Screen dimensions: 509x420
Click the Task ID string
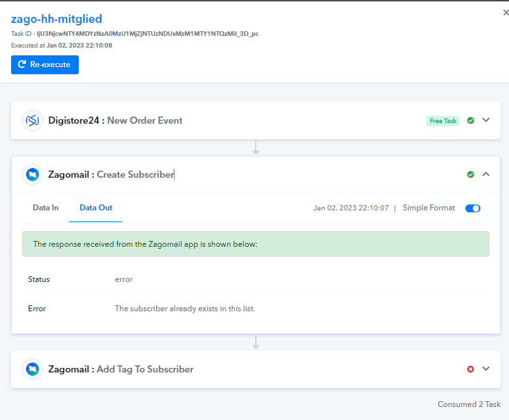(148, 33)
